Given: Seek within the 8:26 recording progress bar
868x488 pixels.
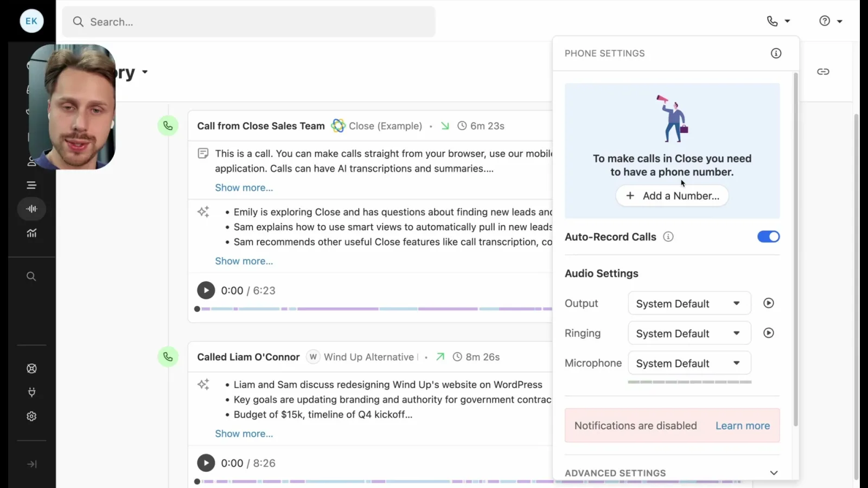Looking at the screenshot, I should tap(468, 481).
